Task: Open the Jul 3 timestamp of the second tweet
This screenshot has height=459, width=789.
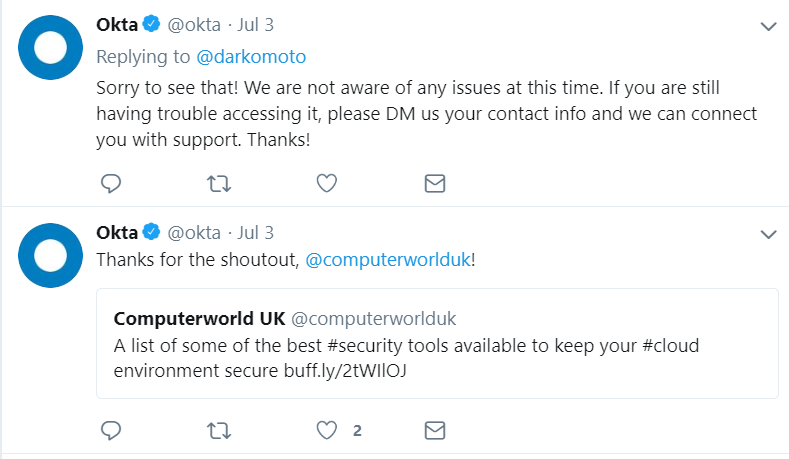Action: click(x=256, y=233)
